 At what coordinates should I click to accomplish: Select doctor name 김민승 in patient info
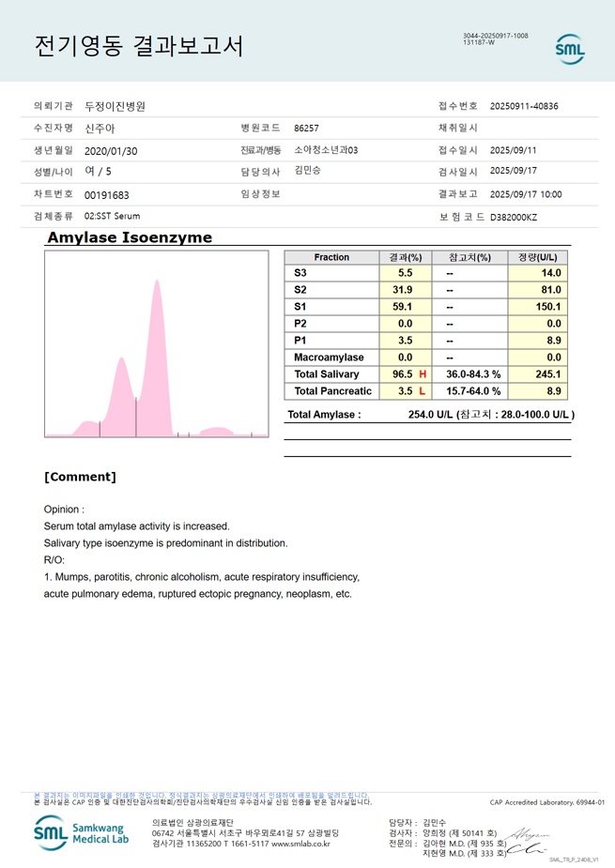(x=308, y=171)
